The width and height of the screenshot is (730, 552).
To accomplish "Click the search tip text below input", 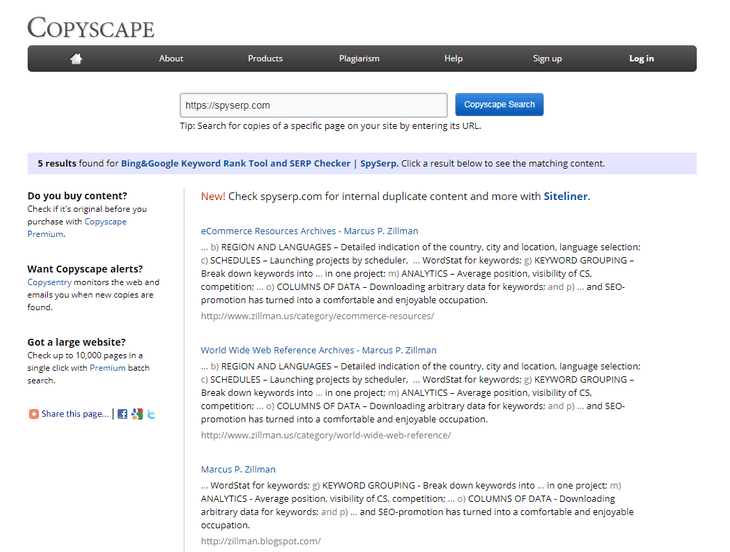I will point(331,126).
